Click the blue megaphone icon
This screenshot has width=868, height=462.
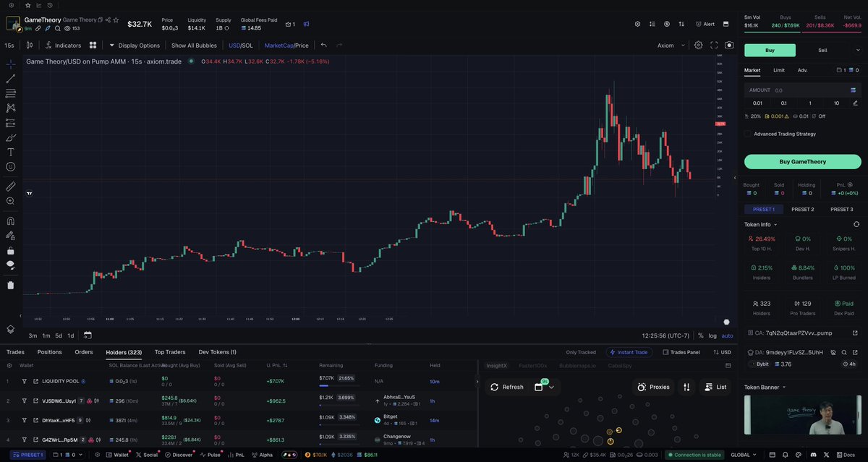[x=306, y=24]
